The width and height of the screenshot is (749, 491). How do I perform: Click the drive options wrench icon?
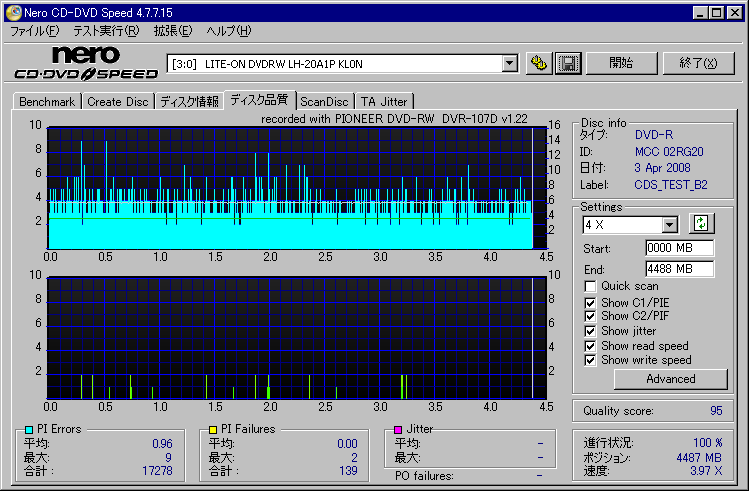[x=539, y=63]
